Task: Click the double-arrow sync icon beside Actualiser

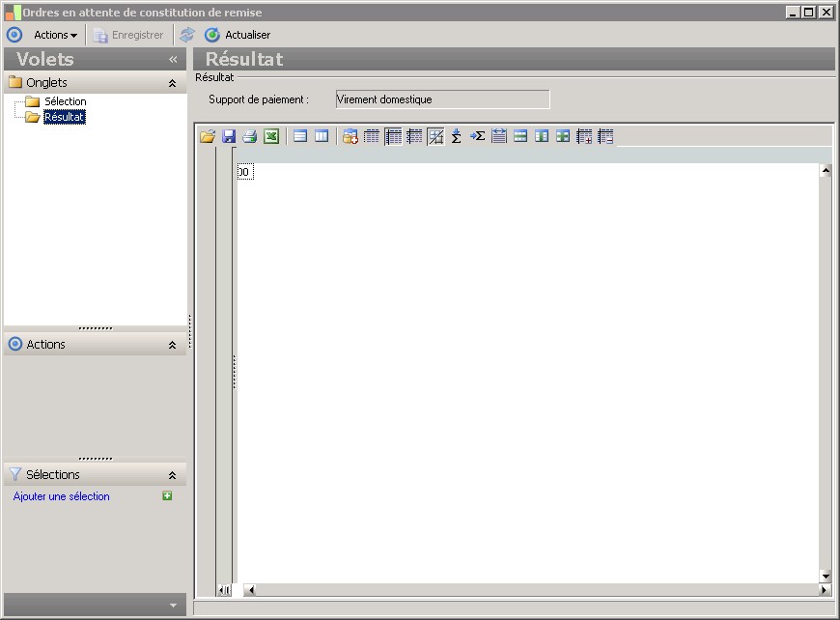Action: tap(187, 35)
